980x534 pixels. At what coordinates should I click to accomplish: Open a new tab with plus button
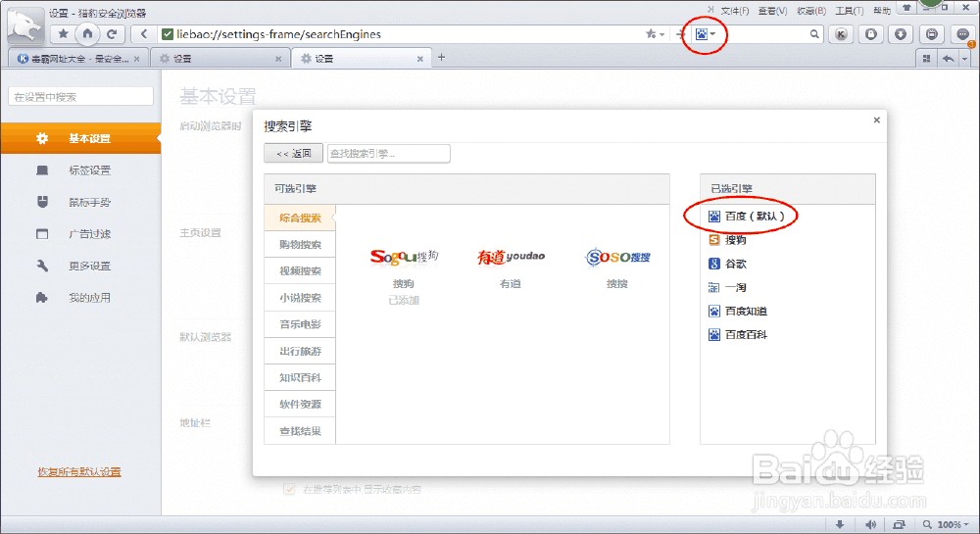(441, 58)
